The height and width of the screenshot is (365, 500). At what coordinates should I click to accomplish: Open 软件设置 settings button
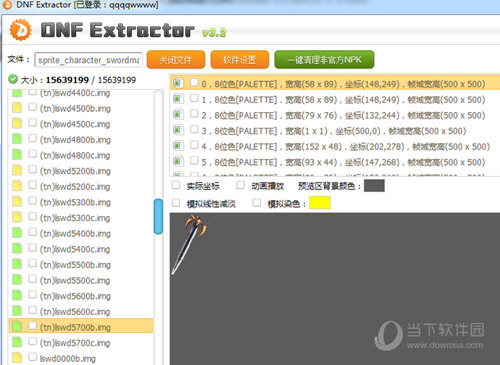coord(240,60)
